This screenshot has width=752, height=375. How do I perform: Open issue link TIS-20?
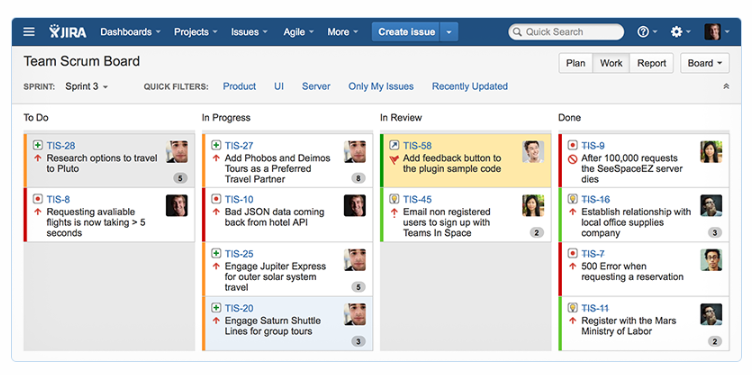[239, 308]
